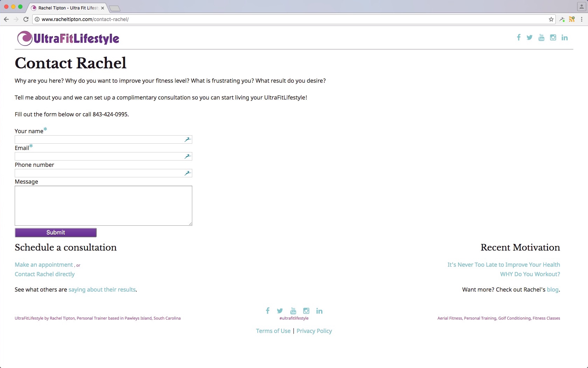Click Aerial Fitness, Personal Training footer text
This screenshot has height=368, width=588.
point(499,318)
